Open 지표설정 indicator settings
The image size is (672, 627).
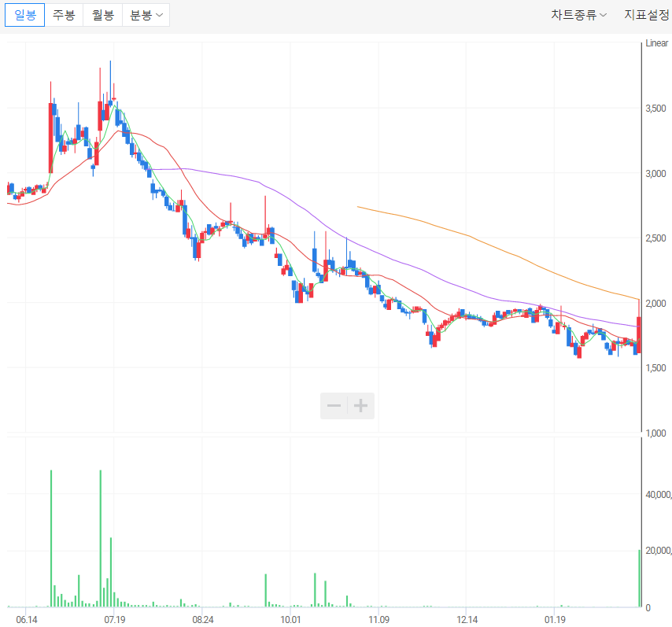(647, 15)
